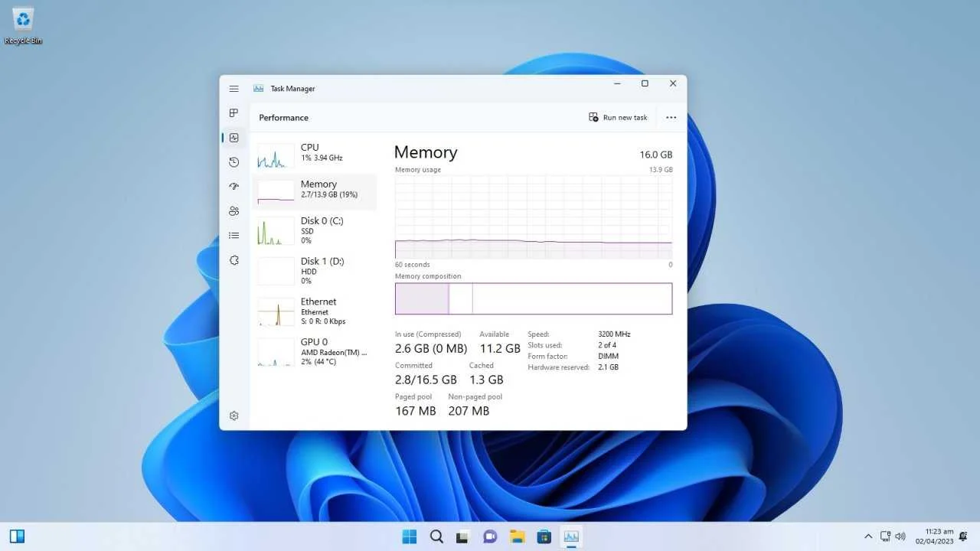Open the network icon in system tray
The width and height of the screenshot is (980, 551).
pos(885,536)
